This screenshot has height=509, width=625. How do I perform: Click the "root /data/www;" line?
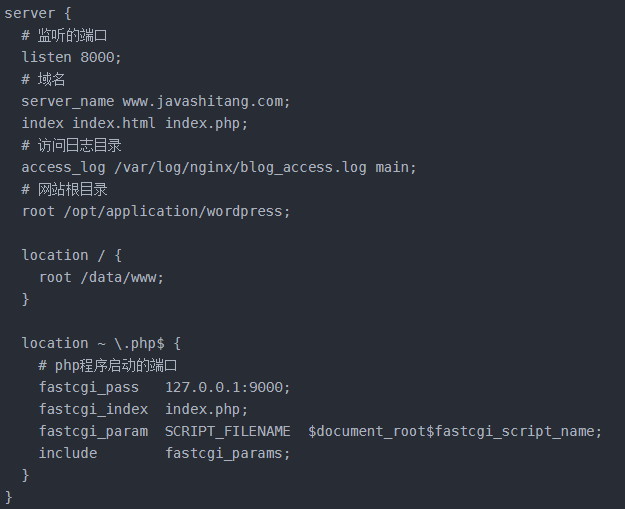click(101, 277)
